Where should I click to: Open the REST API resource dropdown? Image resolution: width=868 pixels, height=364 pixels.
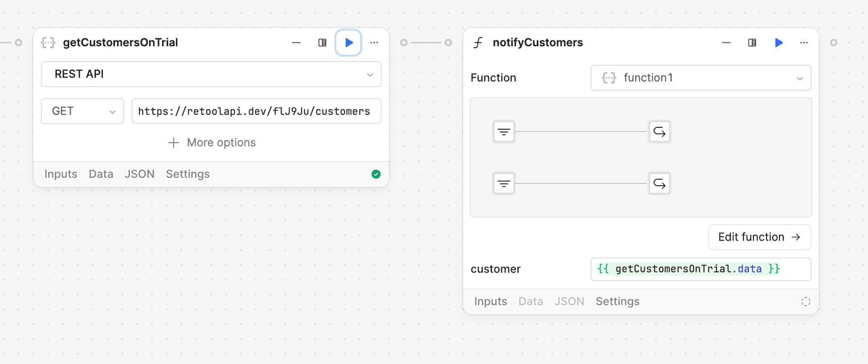(211, 74)
